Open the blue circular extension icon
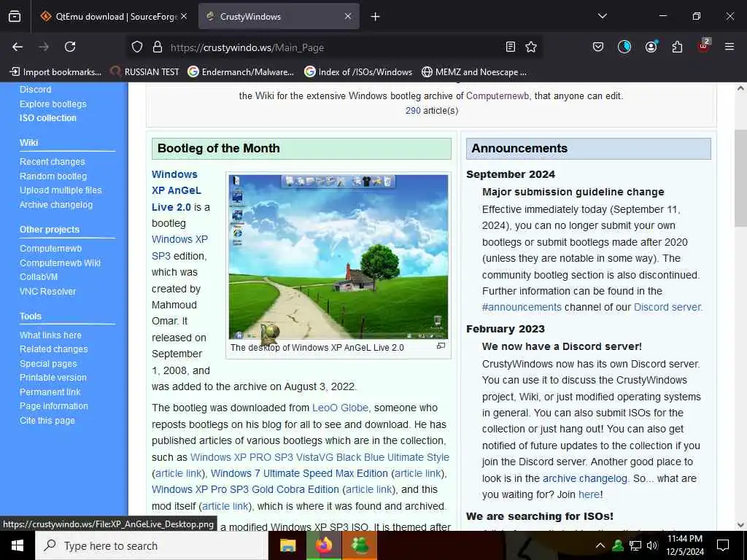Image resolution: width=747 pixels, height=560 pixels. 624,47
